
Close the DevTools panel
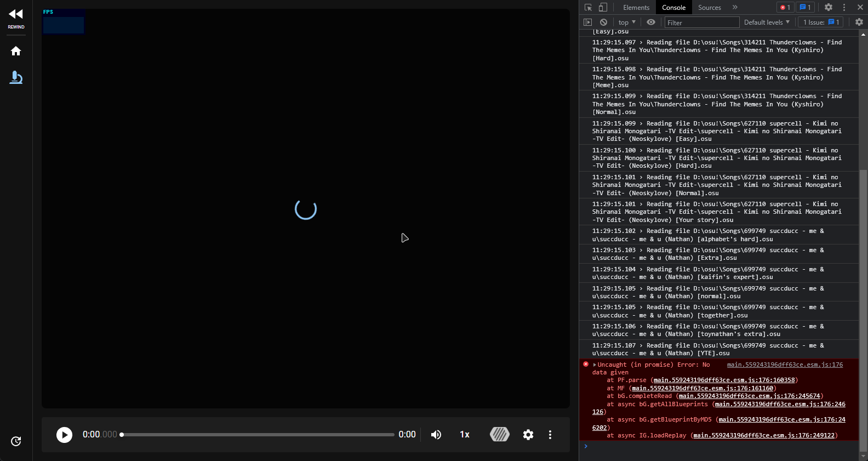click(860, 7)
